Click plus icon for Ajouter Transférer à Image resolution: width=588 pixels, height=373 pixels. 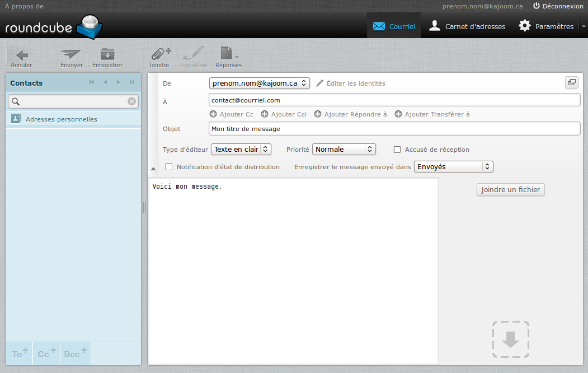[x=398, y=114]
